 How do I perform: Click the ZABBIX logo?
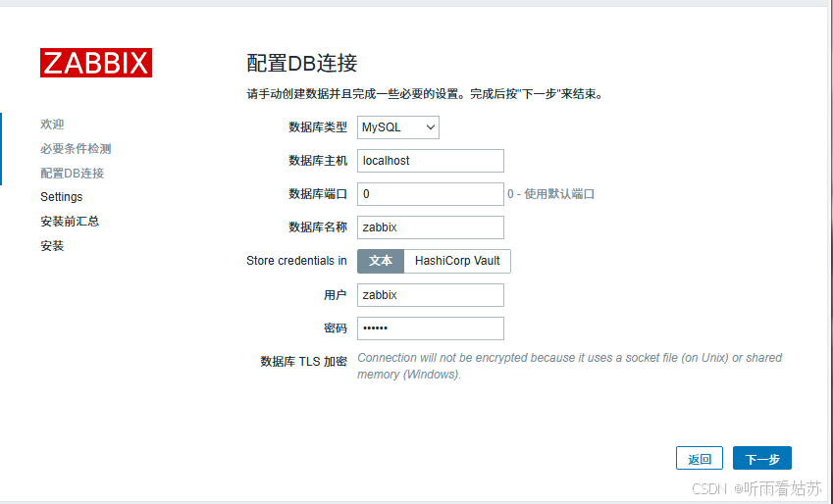coord(96,63)
